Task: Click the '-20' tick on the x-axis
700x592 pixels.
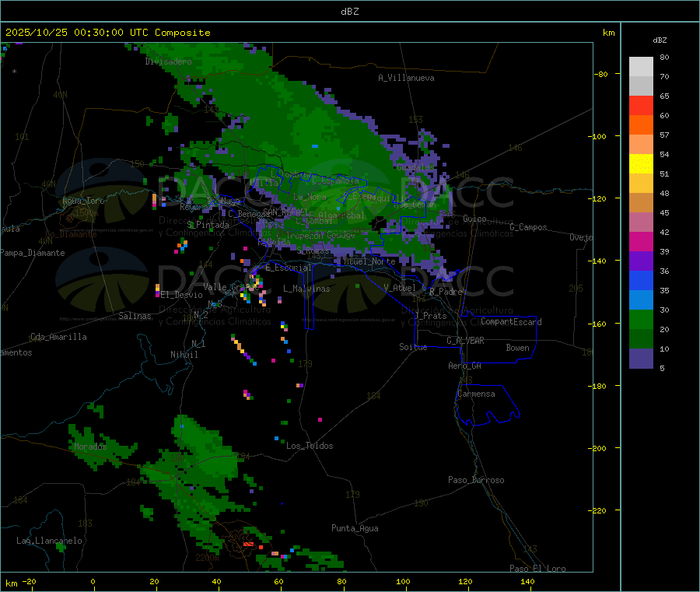Action: (29, 581)
